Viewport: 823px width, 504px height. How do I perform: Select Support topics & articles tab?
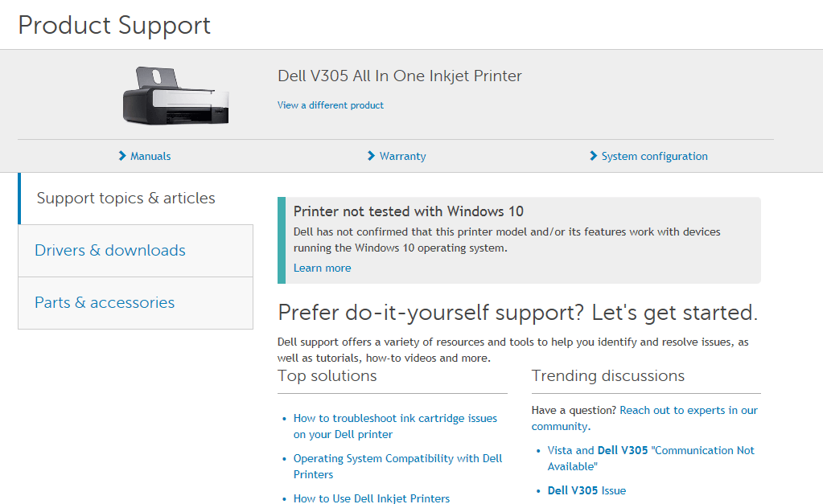click(x=135, y=199)
